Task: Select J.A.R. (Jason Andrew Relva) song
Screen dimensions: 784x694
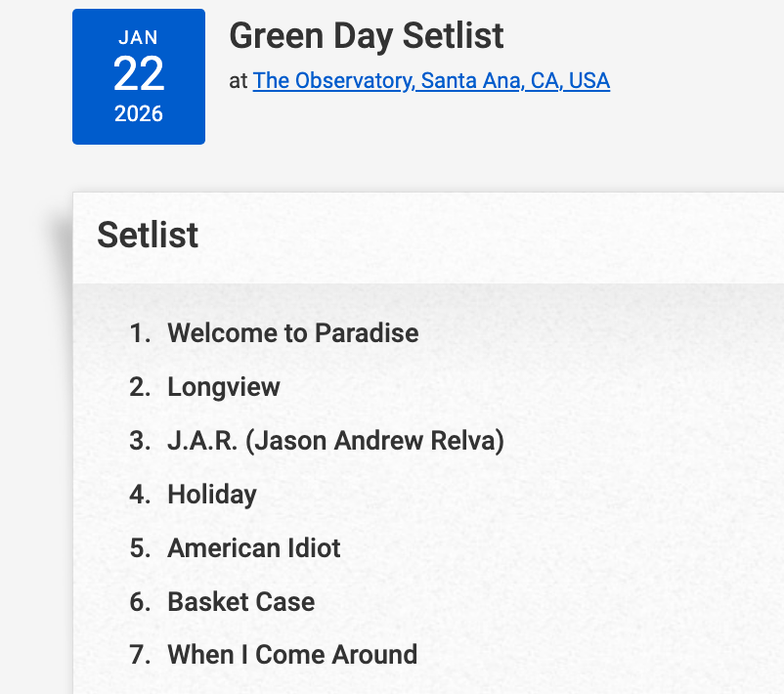Action: click(x=335, y=441)
